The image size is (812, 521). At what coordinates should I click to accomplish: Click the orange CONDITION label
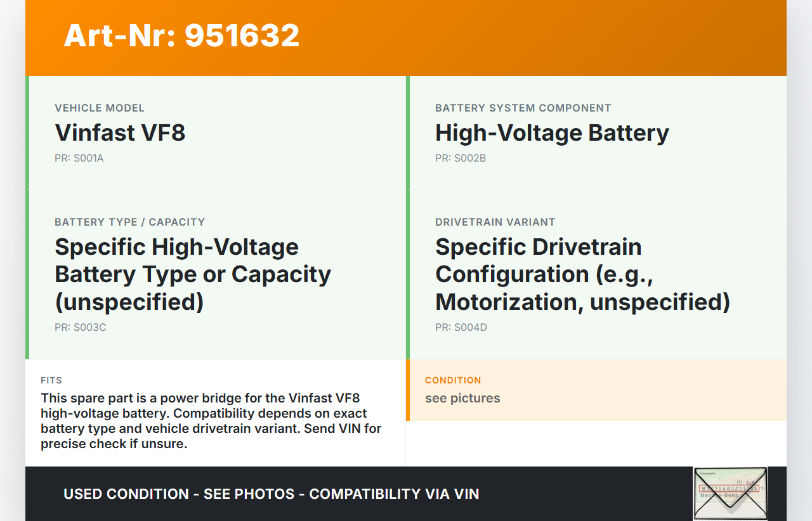(x=453, y=381)
